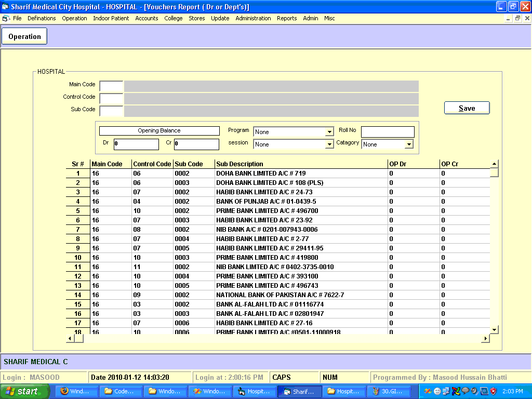Open the Accounts menu

[147, 18]
